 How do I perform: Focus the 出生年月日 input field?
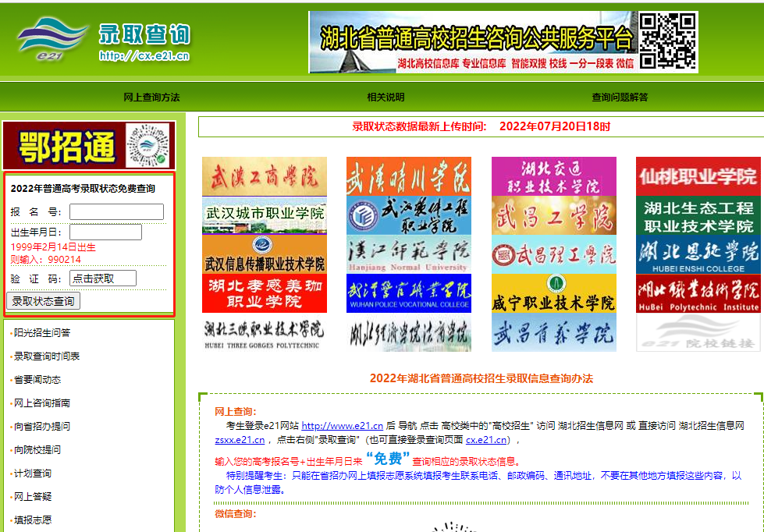click(x=105, y=232)
